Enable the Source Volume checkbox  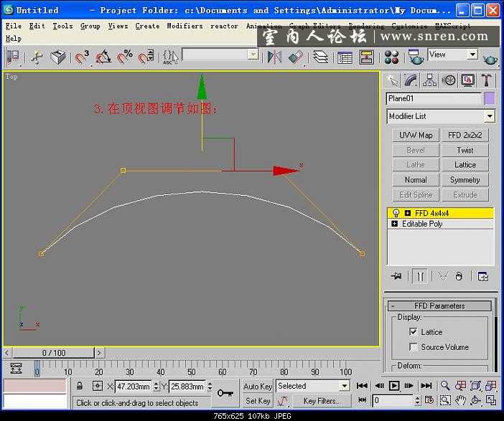[413, 347]
